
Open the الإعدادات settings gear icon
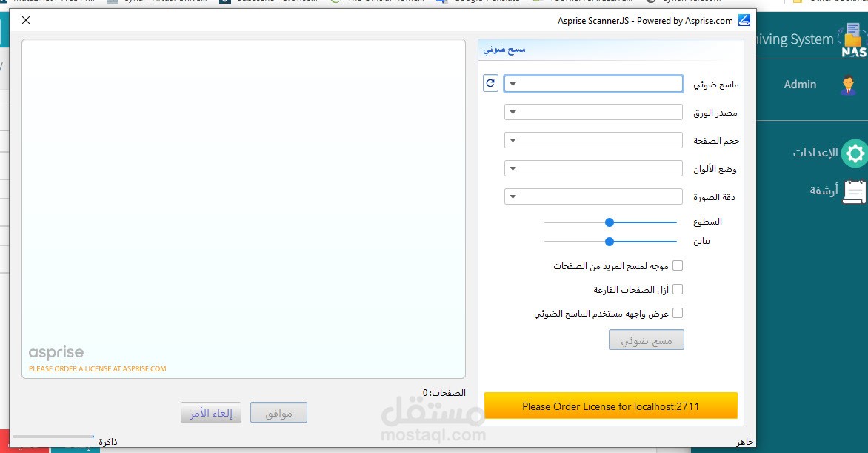854,153
